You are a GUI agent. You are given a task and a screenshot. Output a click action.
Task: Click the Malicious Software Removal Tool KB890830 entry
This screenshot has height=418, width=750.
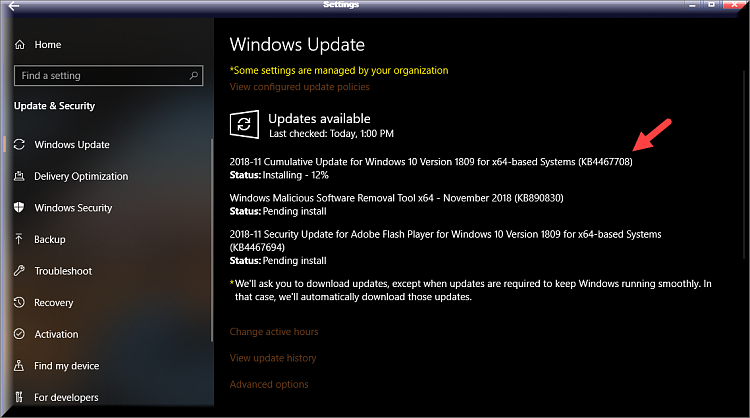coord(397,198)
